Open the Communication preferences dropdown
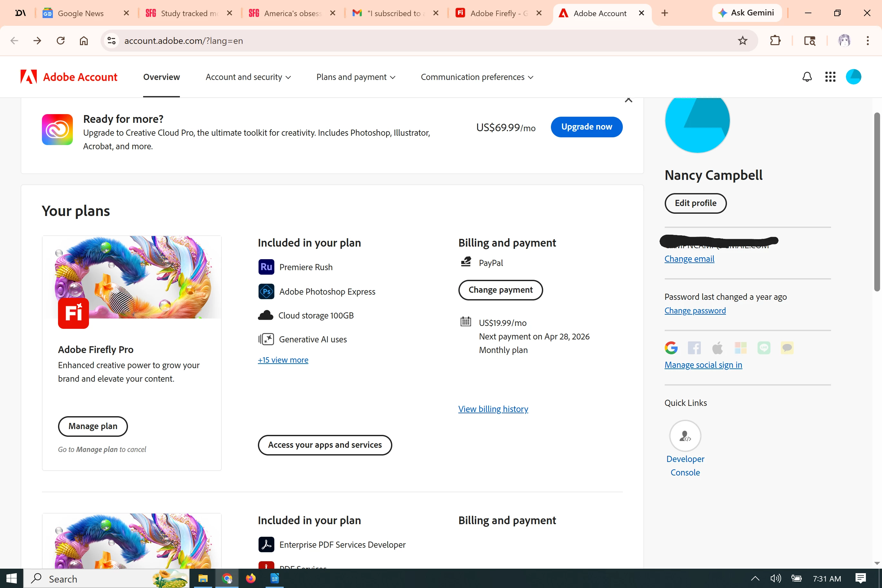 click(477, 77)
